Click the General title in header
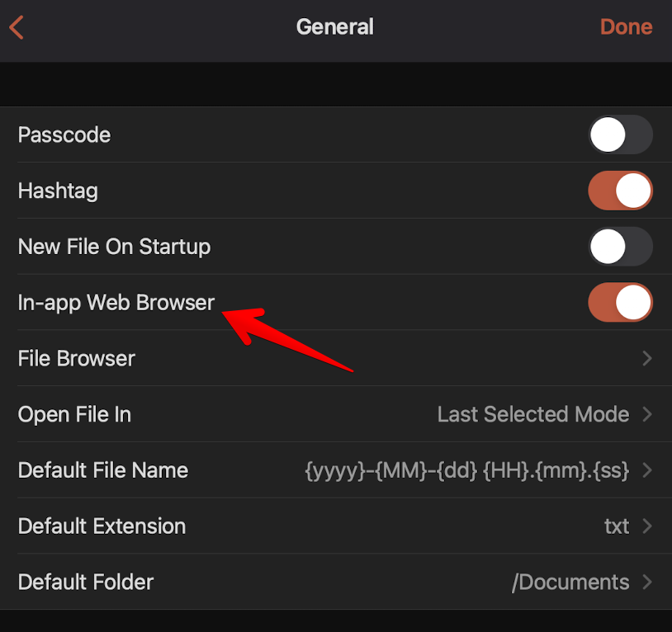The image size is (672, 632). point(335,27)
